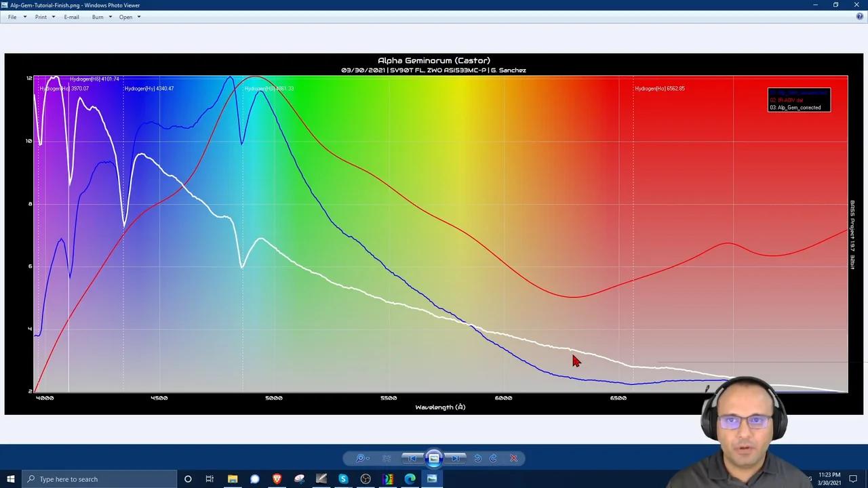The width and height of the screenshot is (868, 488).
Task: Delete the current photo with the red X
Action: click(514, 458)
